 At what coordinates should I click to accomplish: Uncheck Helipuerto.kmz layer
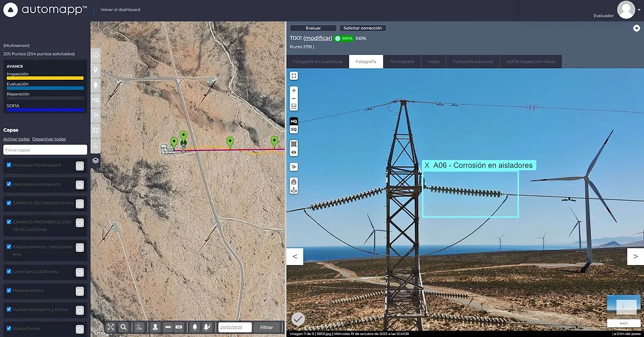click(9, 290)
